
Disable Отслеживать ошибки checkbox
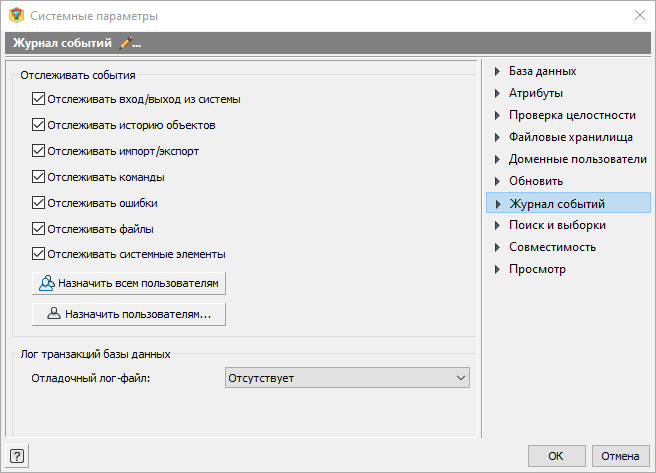click(x=38, y=203)
